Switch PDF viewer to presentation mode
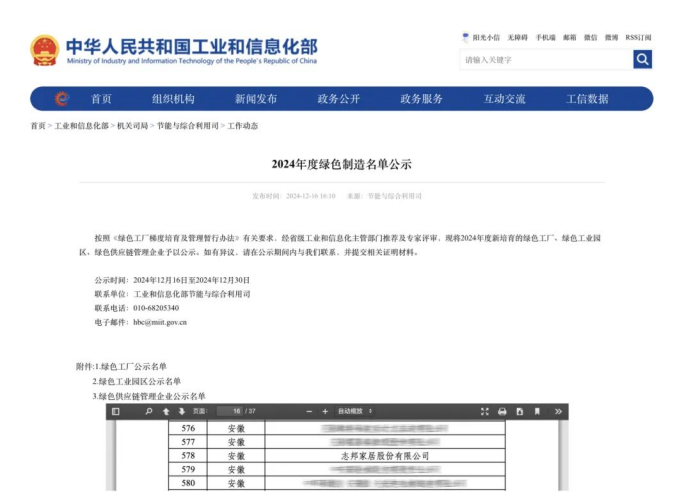The image size is (692, 500). tap(485, 411)
